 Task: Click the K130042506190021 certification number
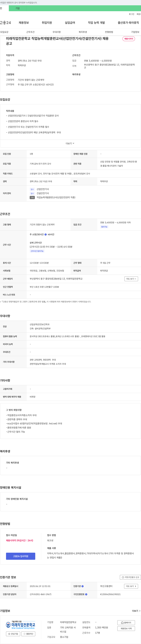pyautogui.click(x=110, y=594)
